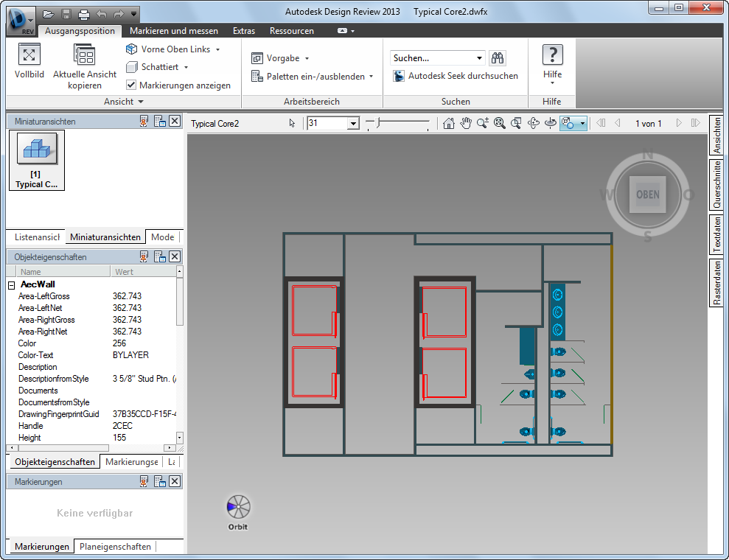Select the Pan hand tool
Viewport: 729px width, 560px height.
click(465, 123)
